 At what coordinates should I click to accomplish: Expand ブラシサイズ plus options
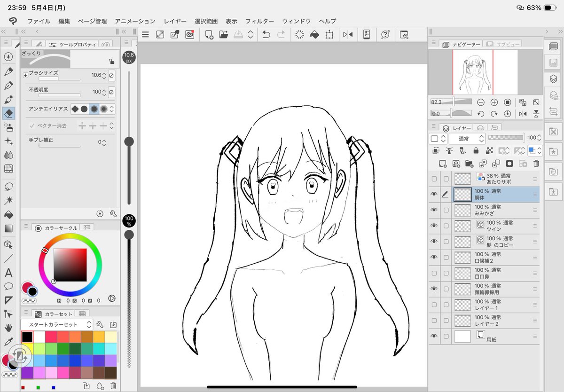coord(25,75)
